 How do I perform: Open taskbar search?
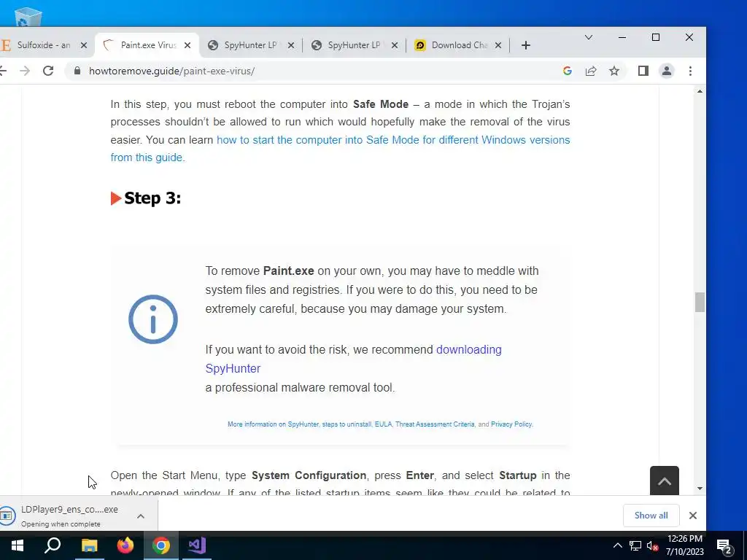53,545
